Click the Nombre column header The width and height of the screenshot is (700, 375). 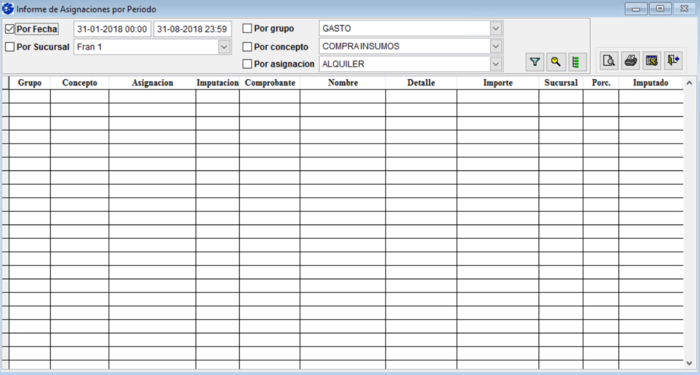click(x=343, y=83)
